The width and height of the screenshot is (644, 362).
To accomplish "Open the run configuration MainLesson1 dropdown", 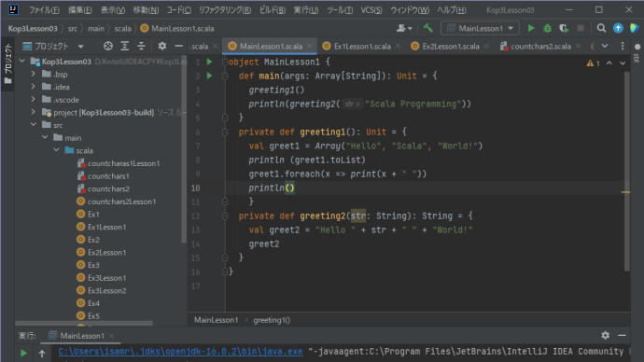I will click(x=480, y=28).
